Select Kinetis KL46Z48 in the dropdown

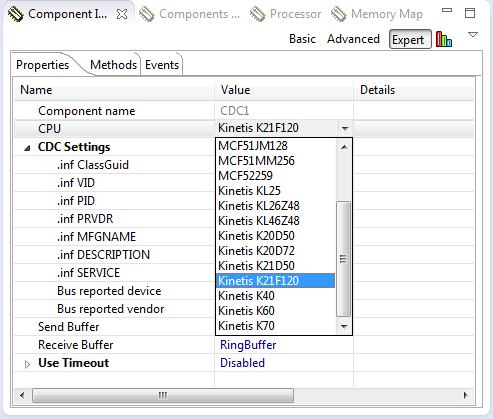point(276,221)
